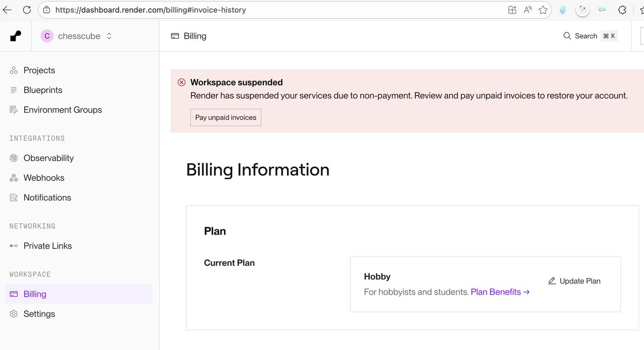Screen dimensions: 644x350
Task: Click the Billing header card icon
Action: (175, 36)
